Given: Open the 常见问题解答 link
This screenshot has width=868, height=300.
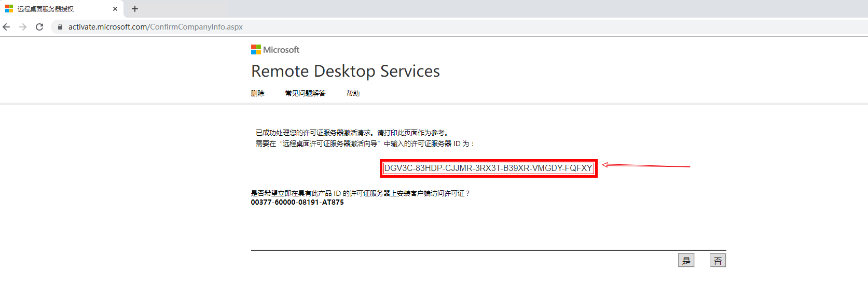Looking at the screenshot, I should pyautogui.click(x=305, y=93).
